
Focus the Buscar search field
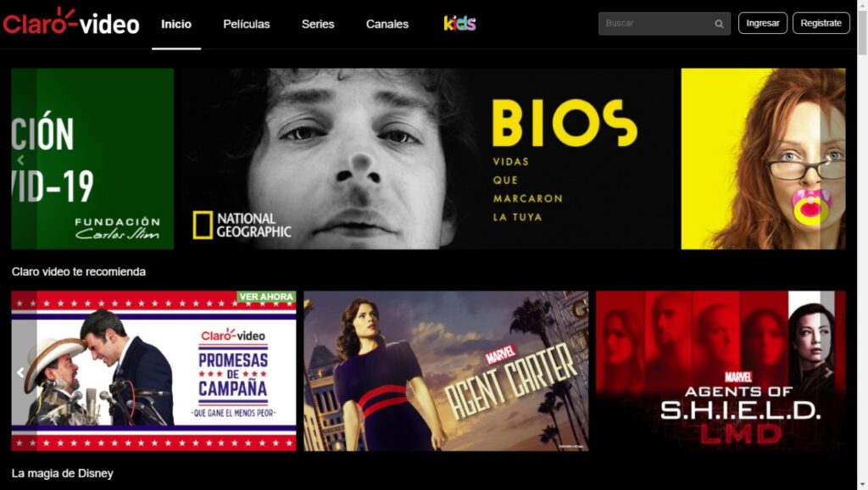(664, 24)
